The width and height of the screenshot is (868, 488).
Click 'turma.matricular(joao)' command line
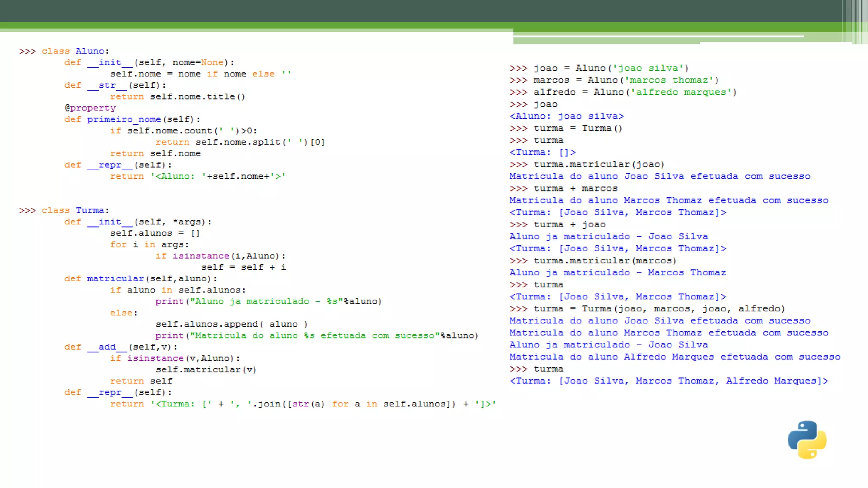point(598,164)
